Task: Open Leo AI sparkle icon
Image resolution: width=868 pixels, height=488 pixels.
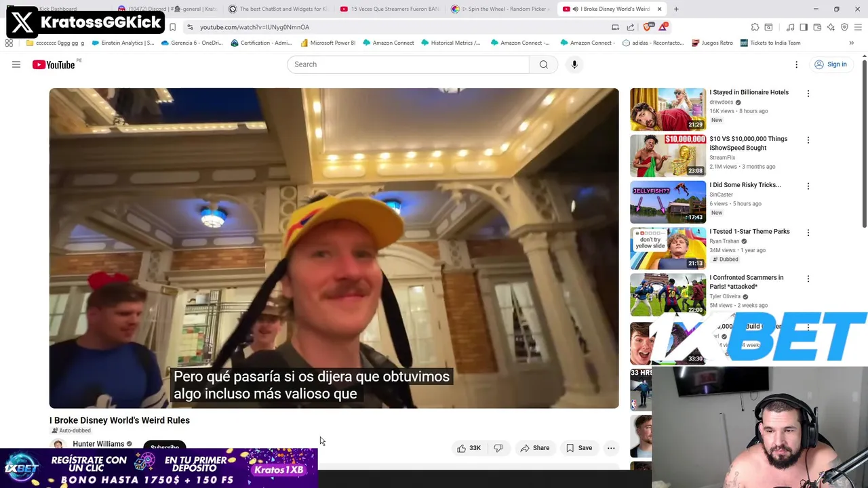Action: [x=831, y=27]
